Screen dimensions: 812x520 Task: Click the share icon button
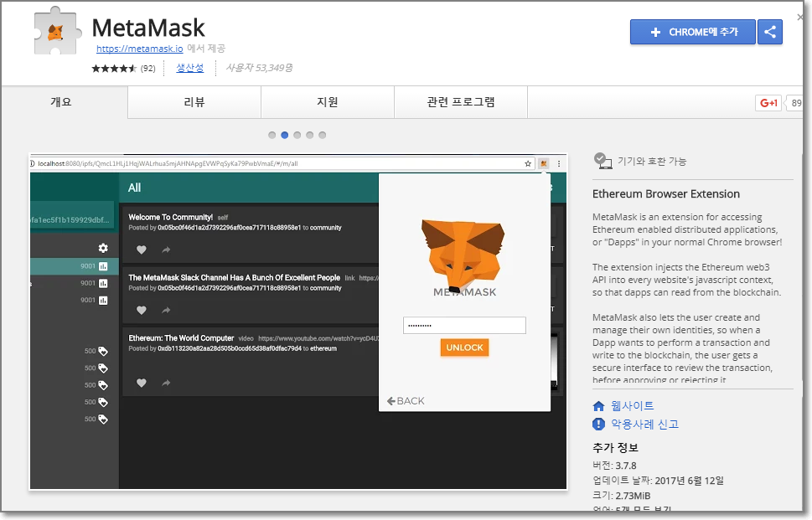769,32
